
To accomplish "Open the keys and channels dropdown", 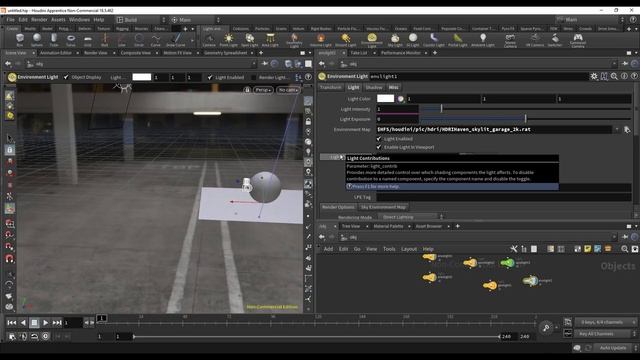I will coord(606,322).
